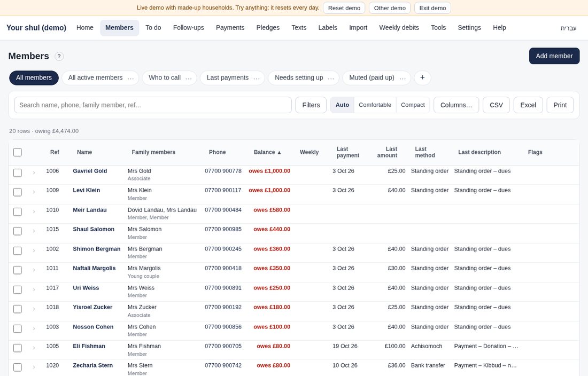Image resolution: width=588 pixels, height=376 pixels.
Task: Expand the row for Gavriel Gold
Action: click(x=34, y=173)
